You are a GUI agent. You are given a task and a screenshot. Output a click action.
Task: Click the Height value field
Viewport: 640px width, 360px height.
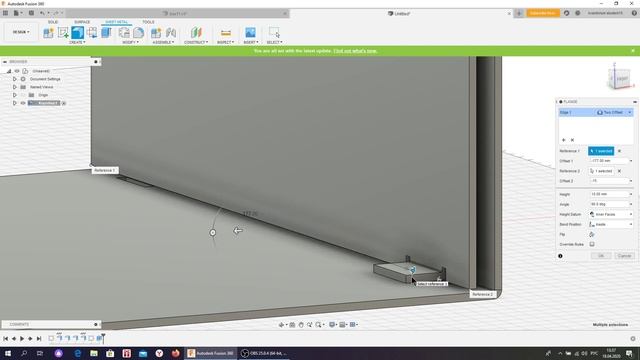pyautogui.click(x=611, y=194)
